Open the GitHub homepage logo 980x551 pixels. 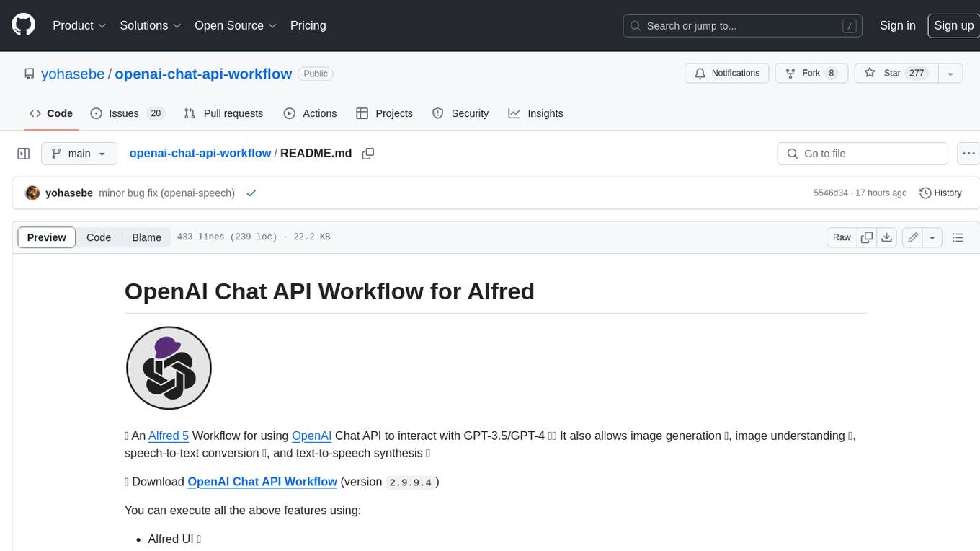pyautogui.click(x=23, y=25)
